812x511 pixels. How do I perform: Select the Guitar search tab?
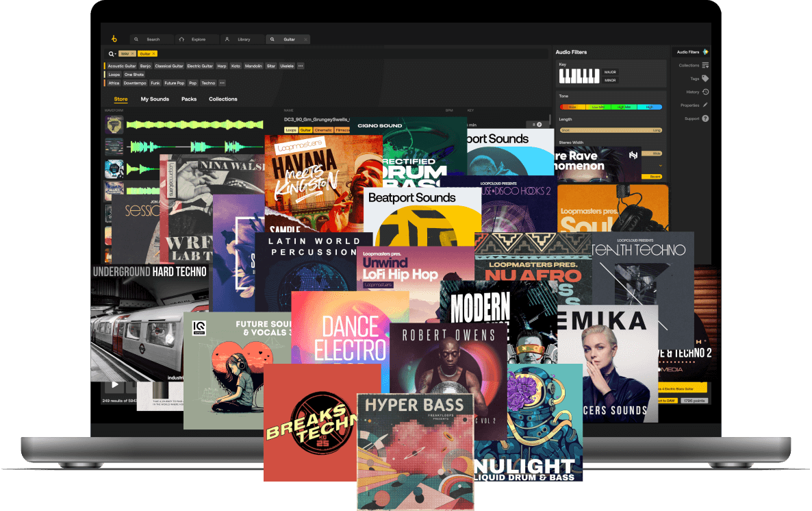pos(289,40)
